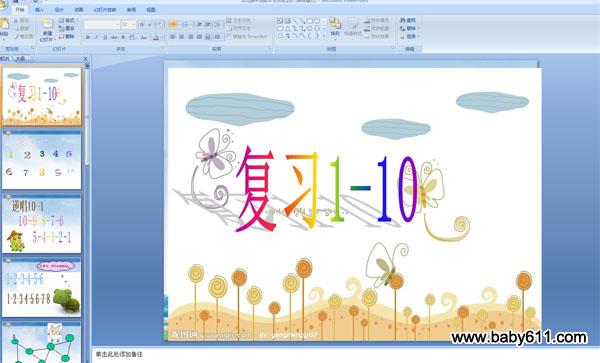Click the increase font size icon

coord(142,24)
